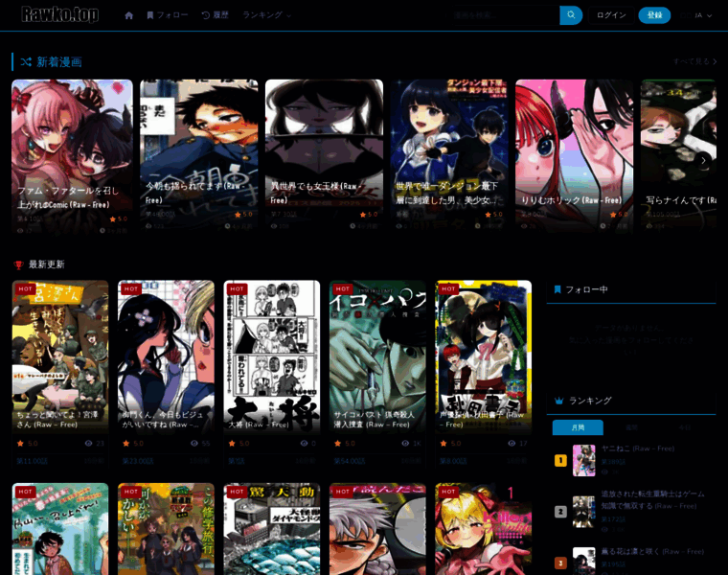This screenshot has height=575, width=728.
Task: Open chapter 第54.00話 link
Action: click(350, 461)
